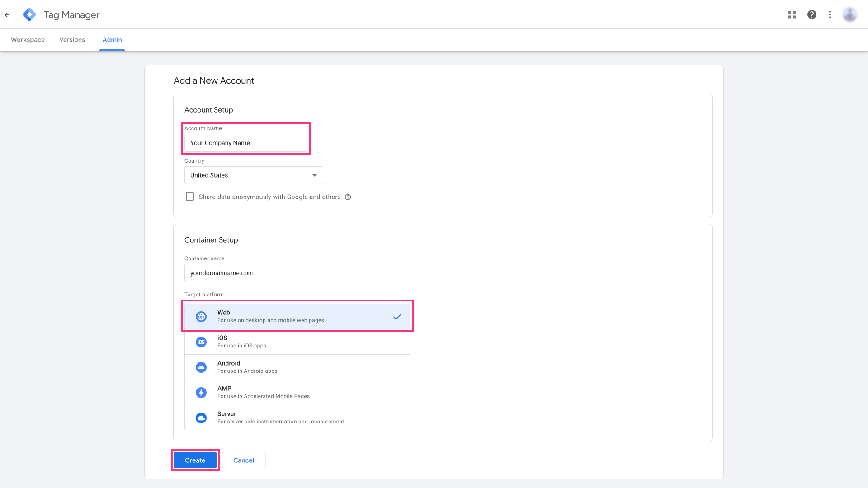Click the iOS platform icon
The width and height of the screenshot is (868, 488).
point(201,342)
